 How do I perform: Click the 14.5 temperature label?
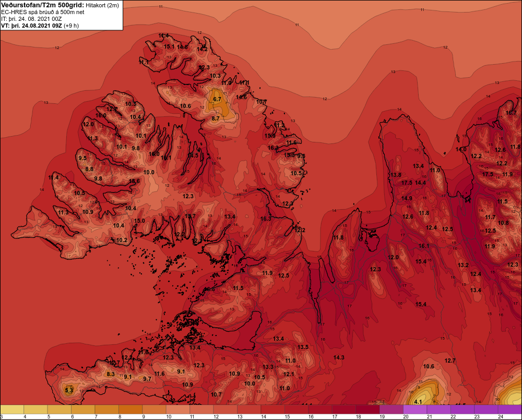(x=193, y=155)
